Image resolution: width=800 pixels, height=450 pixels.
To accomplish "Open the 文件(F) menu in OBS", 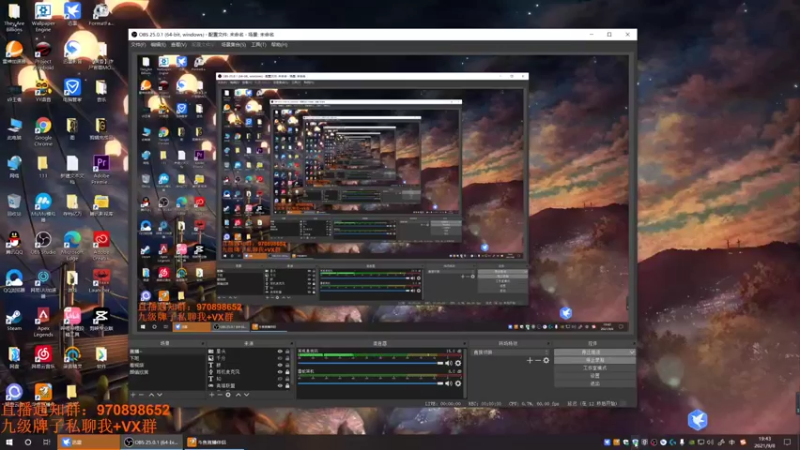I will (138, 45).
